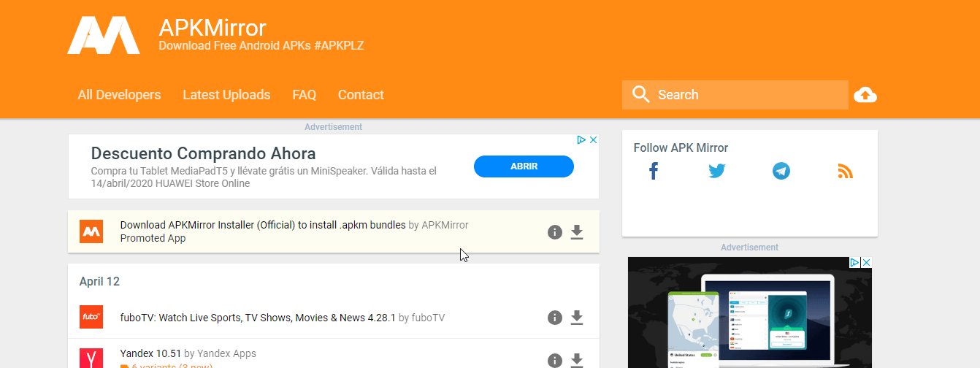
Task: Click the cloud upload APK icon
Action: pos(865,95)
